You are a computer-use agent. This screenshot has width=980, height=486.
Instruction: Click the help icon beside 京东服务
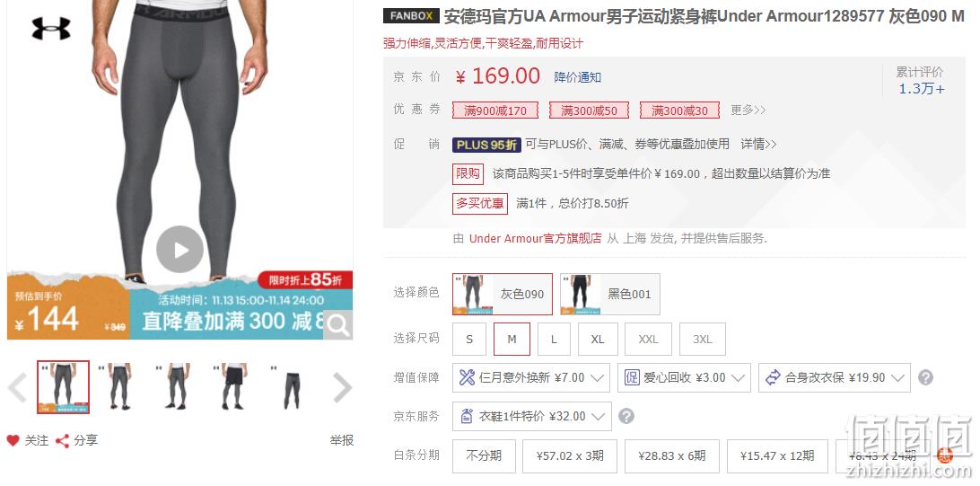click(626, 417)
